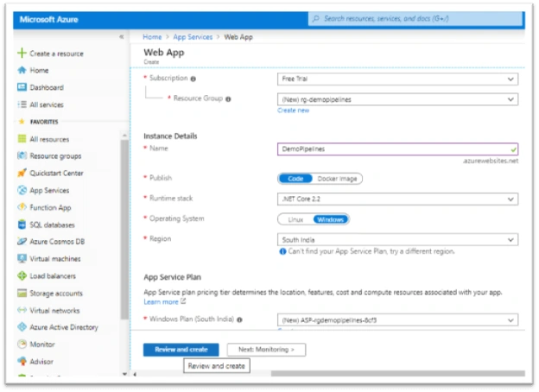The height and width of the screenshot is (392, 539).
Task: Click the Storage accounts icon
Action: click(x=22, y=293)
